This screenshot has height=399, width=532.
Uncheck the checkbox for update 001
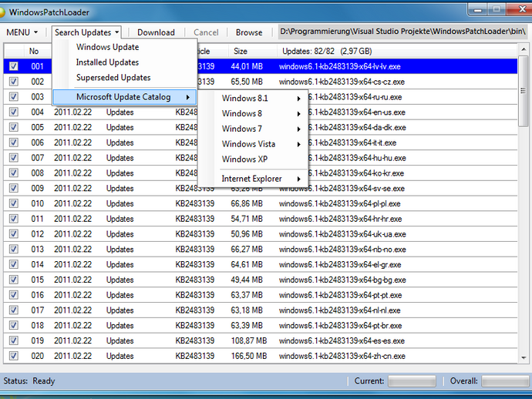(x=14, y=66)
